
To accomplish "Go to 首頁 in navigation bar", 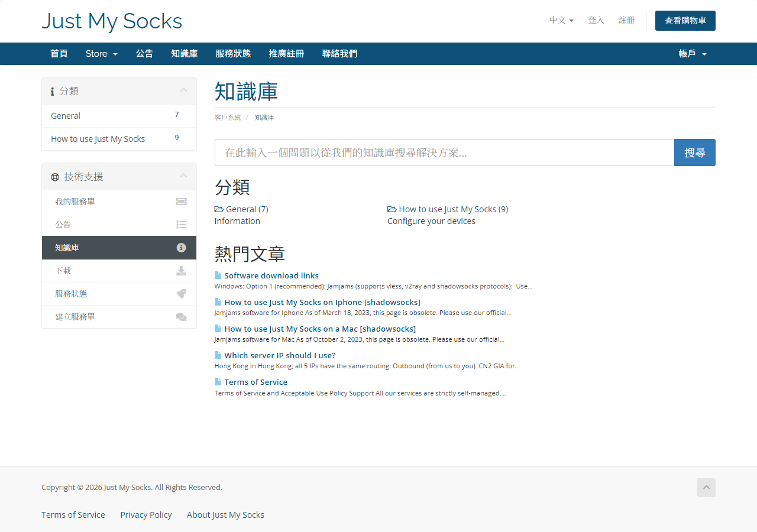I will pos(59,54).
